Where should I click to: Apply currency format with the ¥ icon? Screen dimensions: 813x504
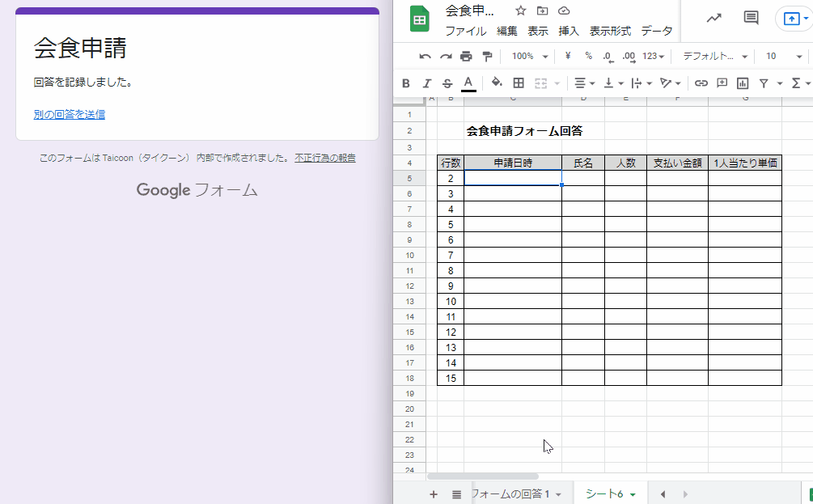[x=568, y=57]
